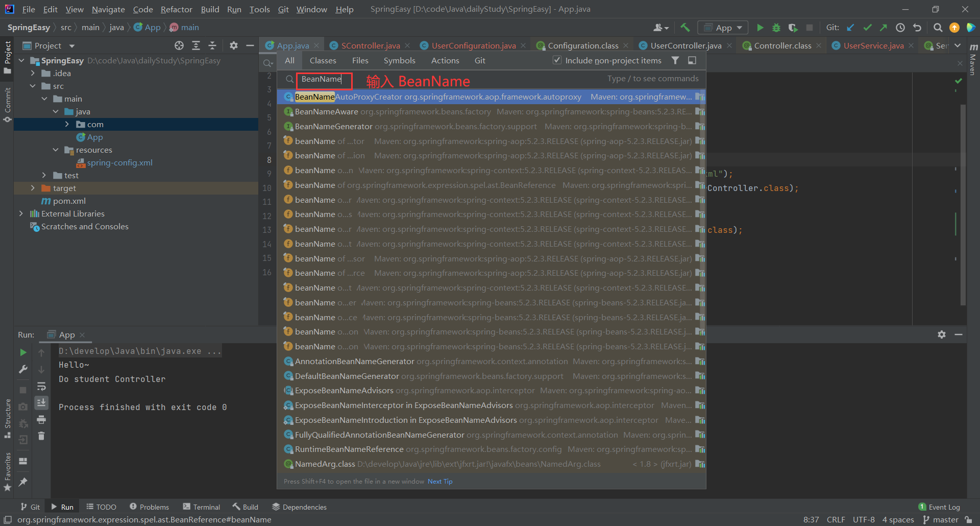Switch search to Classes tab
Viewport: 980px width, 526px height.
click(323, 60)
